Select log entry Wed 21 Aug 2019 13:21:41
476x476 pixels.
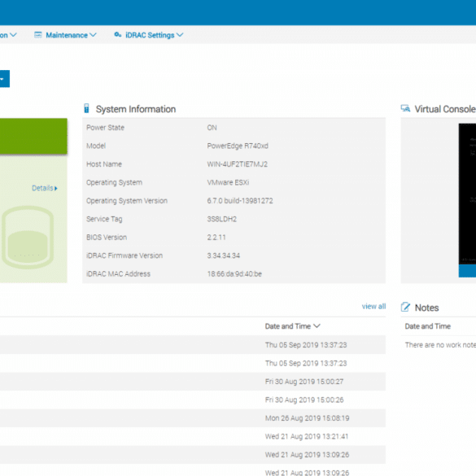[x=307, y=436]
